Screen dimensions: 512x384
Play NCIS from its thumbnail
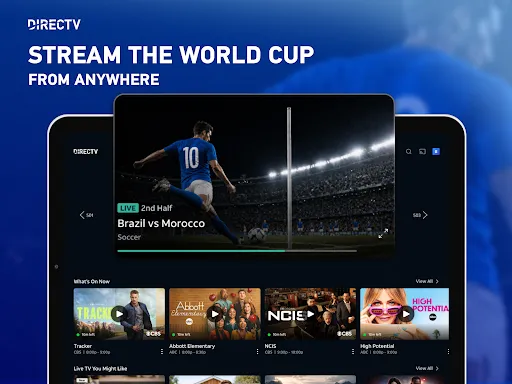click(x=310, y=314)
